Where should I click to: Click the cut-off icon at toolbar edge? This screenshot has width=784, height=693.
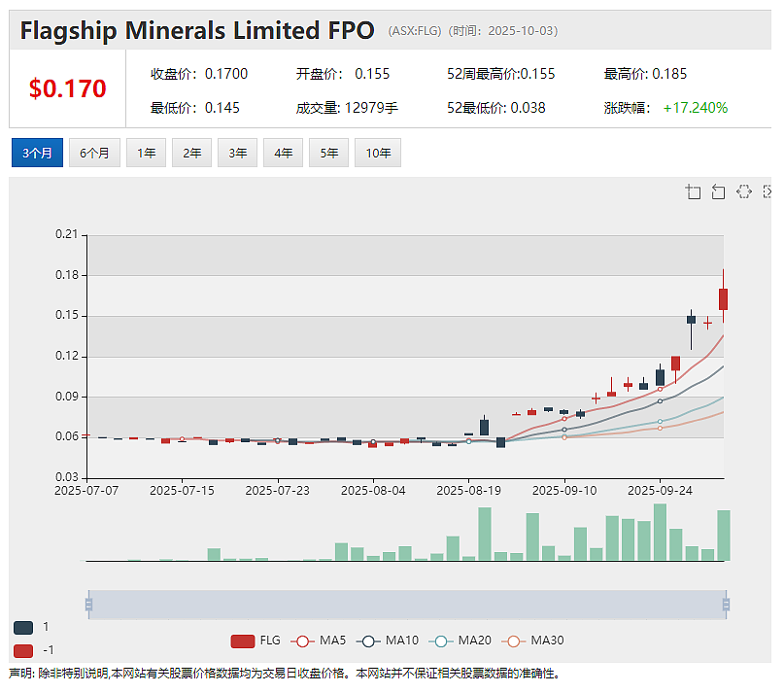[x=767, y=191]
